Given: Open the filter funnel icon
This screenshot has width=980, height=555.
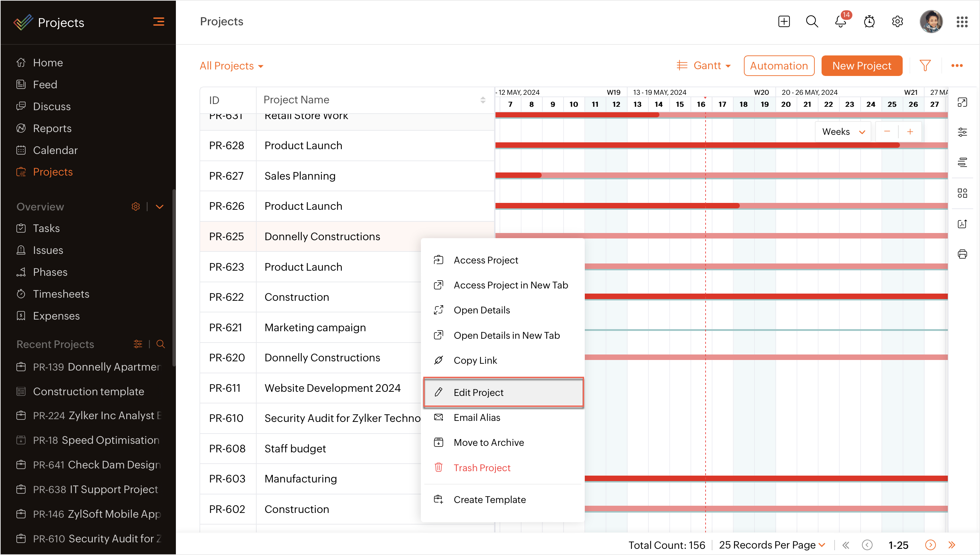Looking at the screenshot, I should point(925,66).
